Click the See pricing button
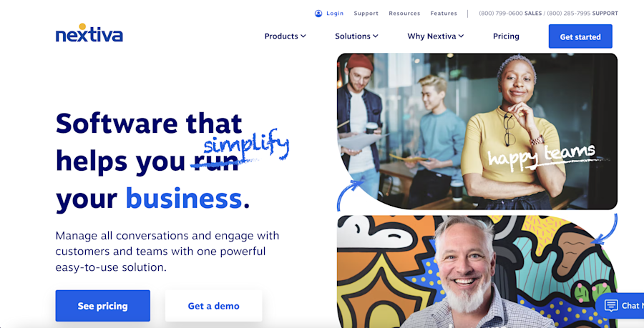Screen dimensions: 644x328 coord(102,306)
